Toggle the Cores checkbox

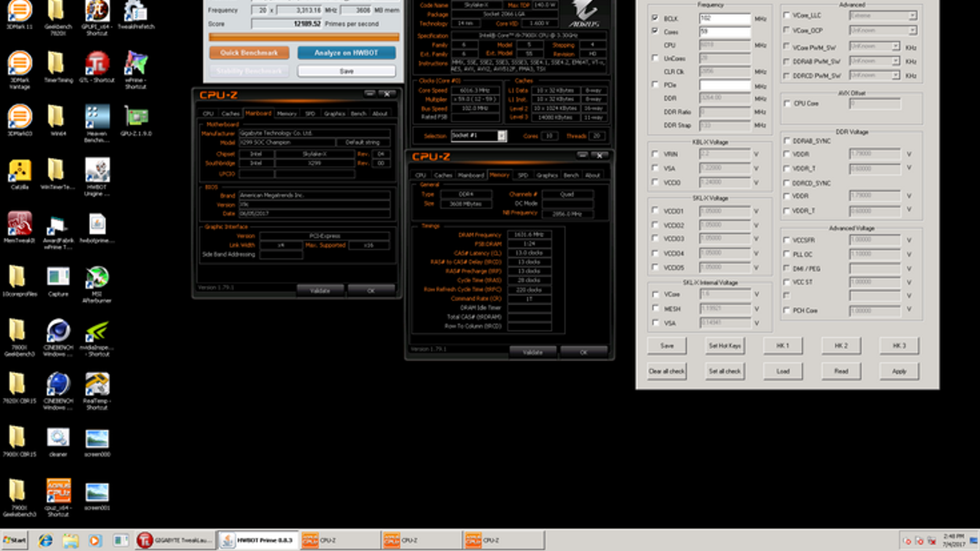point(655,31)
